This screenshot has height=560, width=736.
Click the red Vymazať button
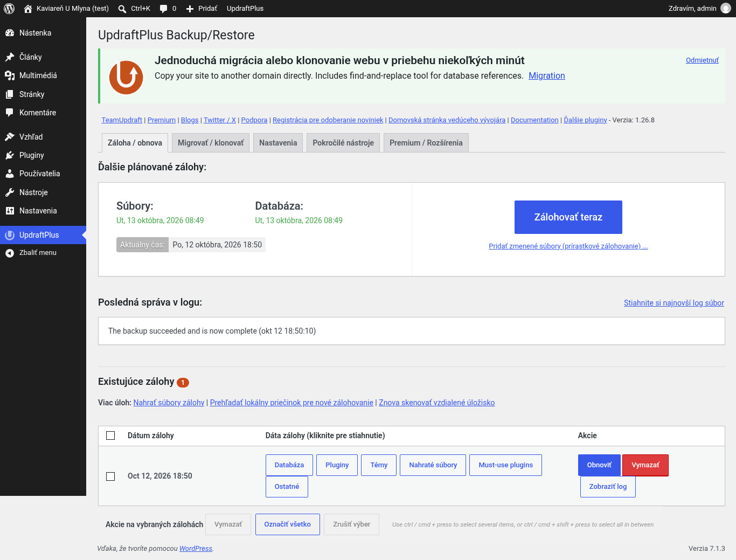(645, 465)
